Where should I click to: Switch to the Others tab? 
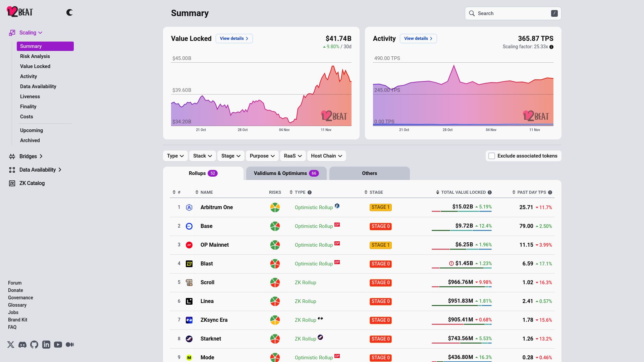[x=370, y=173]
